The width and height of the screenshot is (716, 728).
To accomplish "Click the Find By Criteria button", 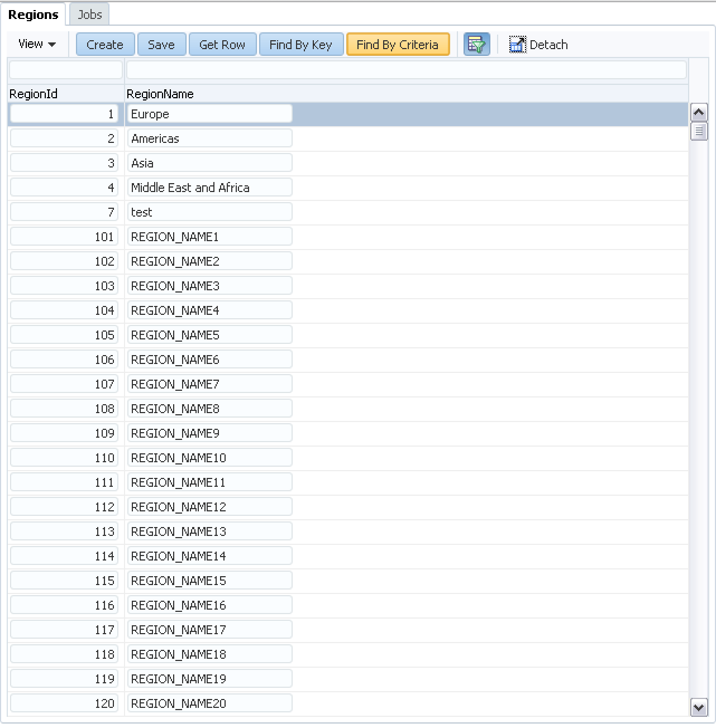I will [x=398, y=45].
